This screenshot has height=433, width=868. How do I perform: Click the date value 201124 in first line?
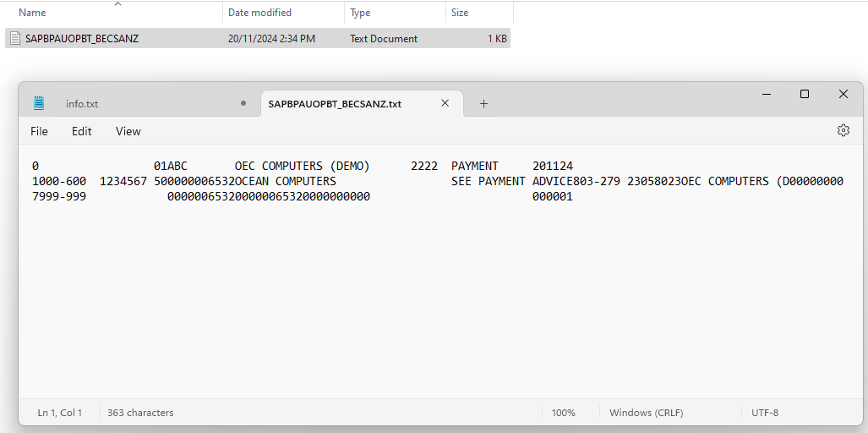(553, 166)
